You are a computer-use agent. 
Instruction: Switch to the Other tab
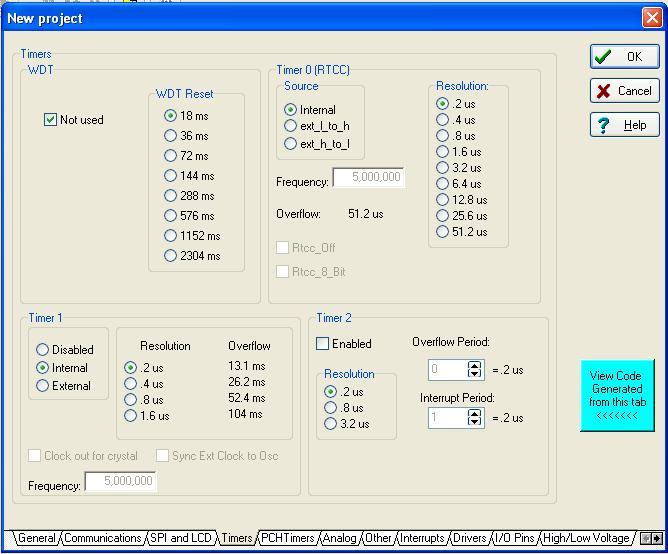click(x=378, y=538)
